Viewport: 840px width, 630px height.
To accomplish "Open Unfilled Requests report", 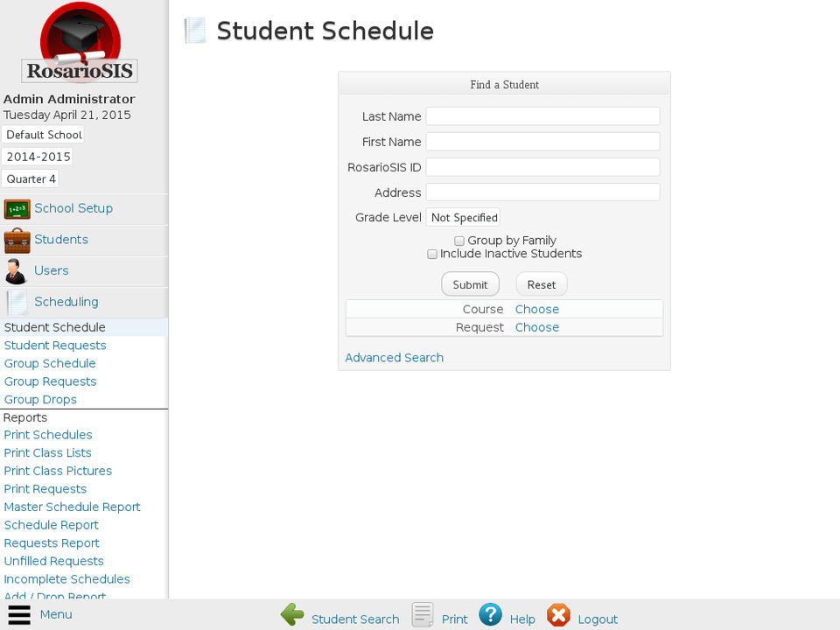I will tap(53, 561).
